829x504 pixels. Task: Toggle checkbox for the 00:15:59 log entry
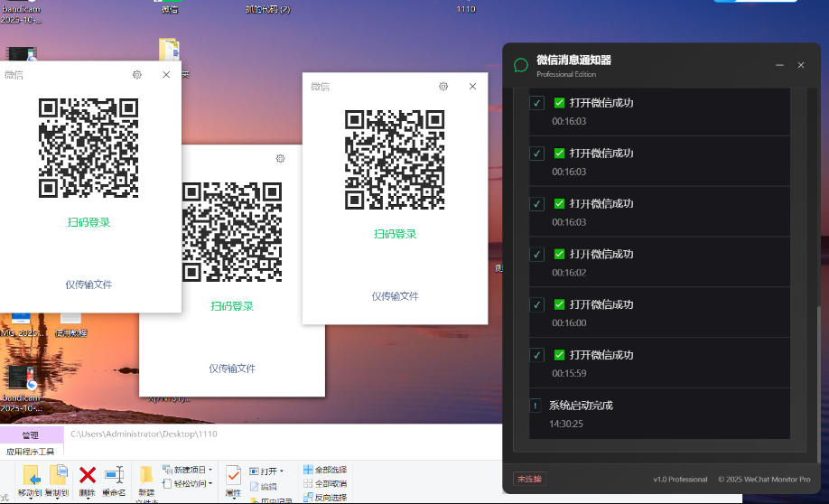tap(536, 356)
